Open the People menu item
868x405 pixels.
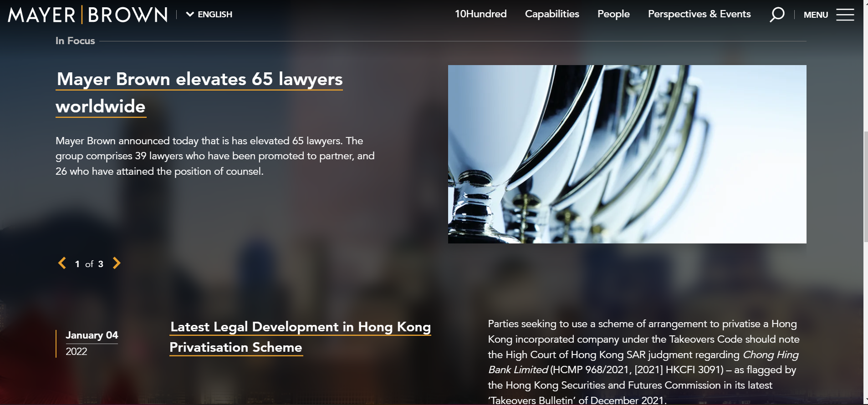coord(613,14)
